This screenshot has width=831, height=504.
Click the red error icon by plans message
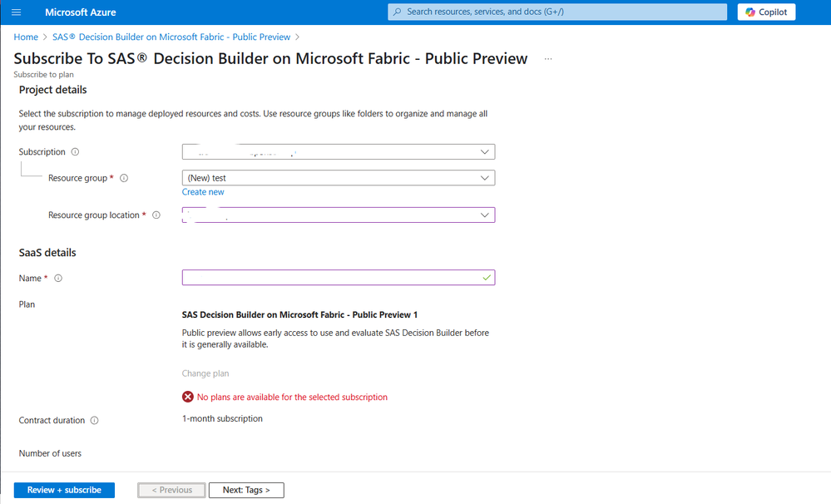pos(188,398)
